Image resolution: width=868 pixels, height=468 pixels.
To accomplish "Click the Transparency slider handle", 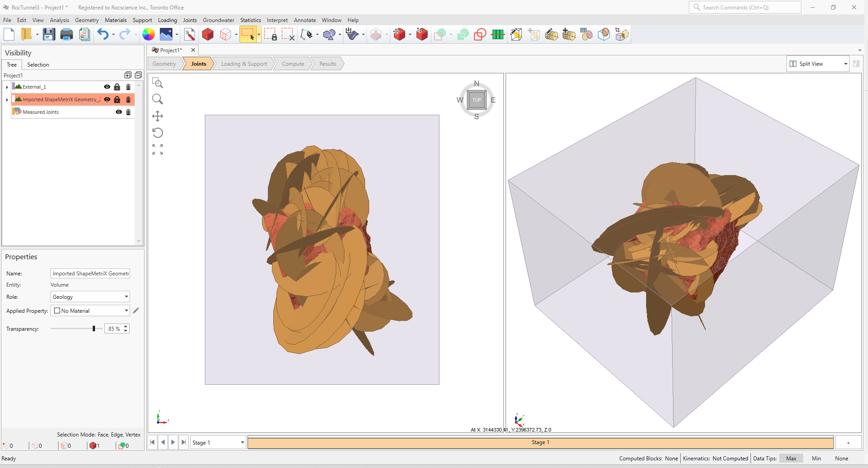I will [x=94, y=329].
